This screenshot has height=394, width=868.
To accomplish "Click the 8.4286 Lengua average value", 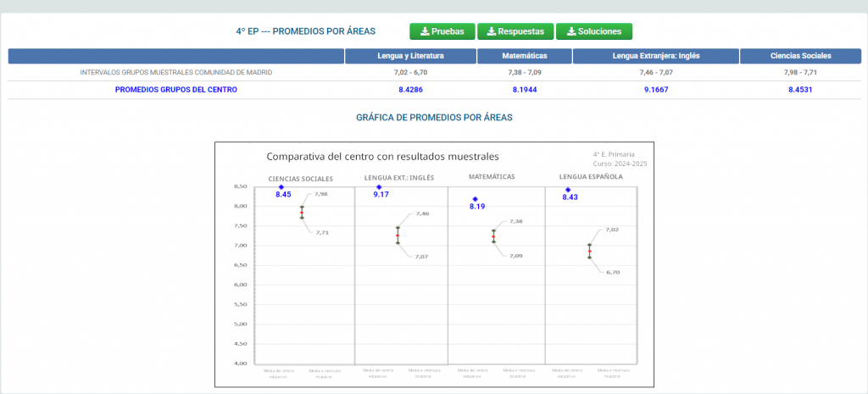I will [x=411, y=90].
